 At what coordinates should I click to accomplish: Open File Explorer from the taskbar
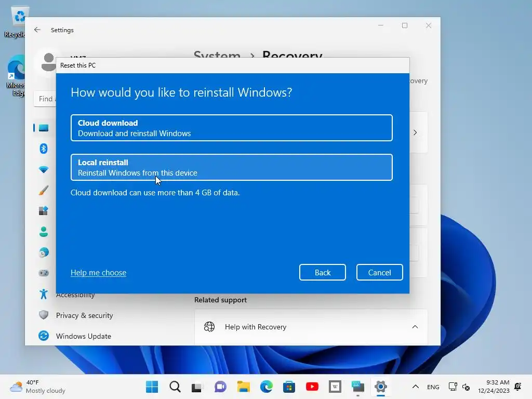pyautogui.click(x=243, y=387)
